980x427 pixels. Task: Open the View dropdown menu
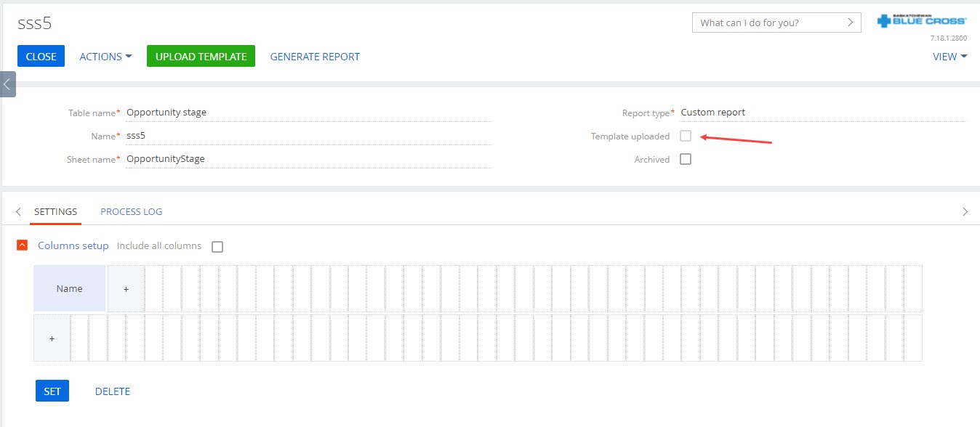click(x=950, y=56)
